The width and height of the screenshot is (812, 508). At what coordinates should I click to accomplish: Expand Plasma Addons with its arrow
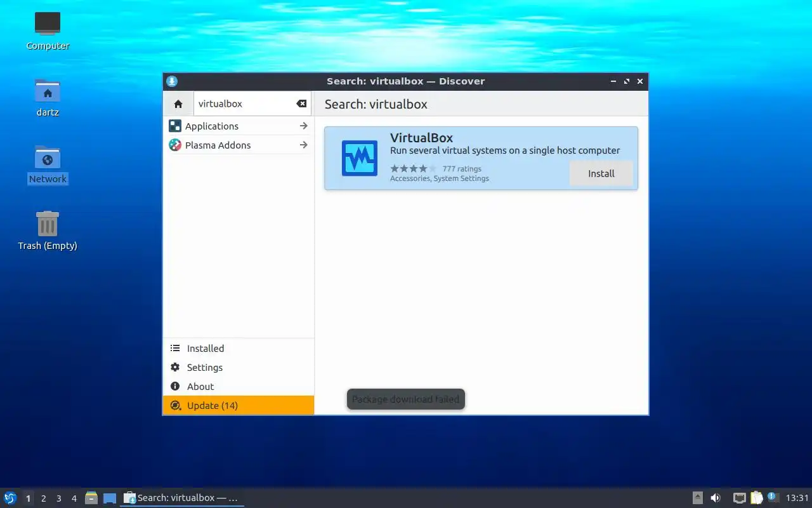[304, 145]
